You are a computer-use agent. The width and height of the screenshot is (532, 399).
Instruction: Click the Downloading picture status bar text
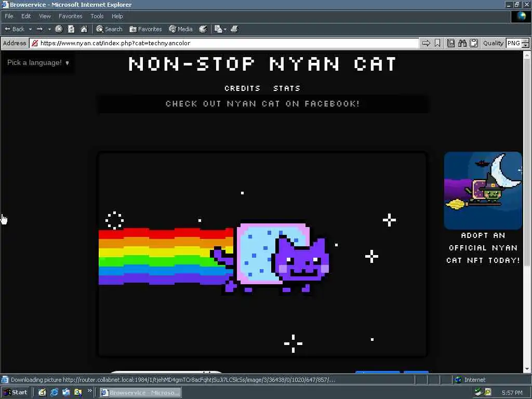coord(173,380)
